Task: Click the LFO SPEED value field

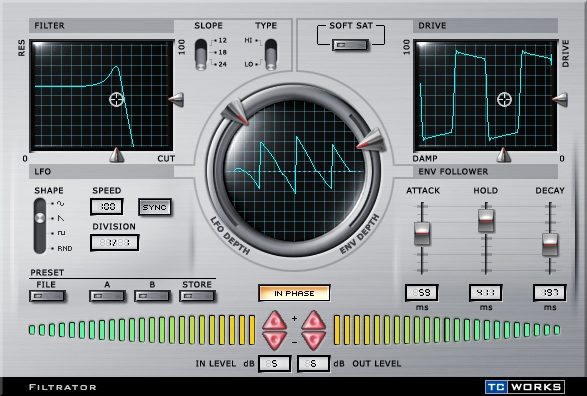Action: (x=107, y=207)
